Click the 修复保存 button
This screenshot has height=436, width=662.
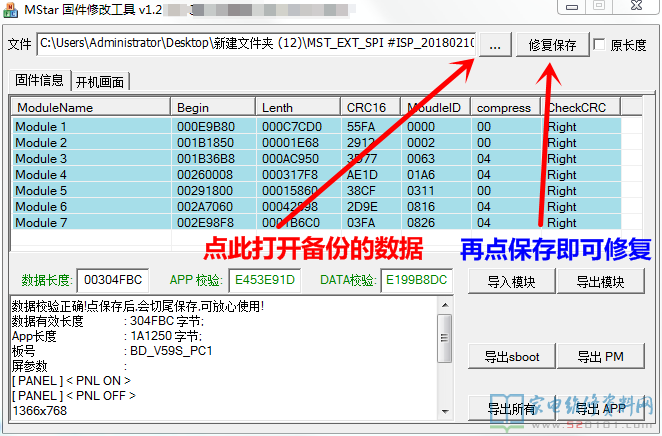551,45
